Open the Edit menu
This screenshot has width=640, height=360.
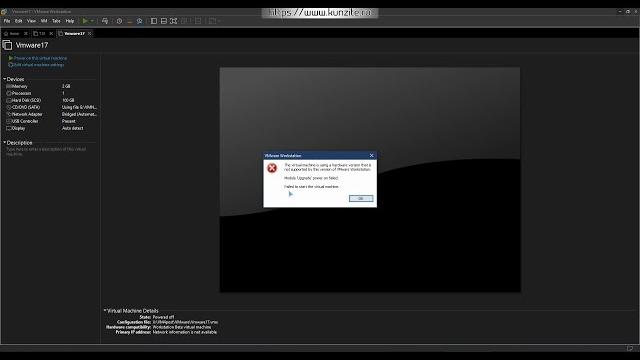coord(19,21)
